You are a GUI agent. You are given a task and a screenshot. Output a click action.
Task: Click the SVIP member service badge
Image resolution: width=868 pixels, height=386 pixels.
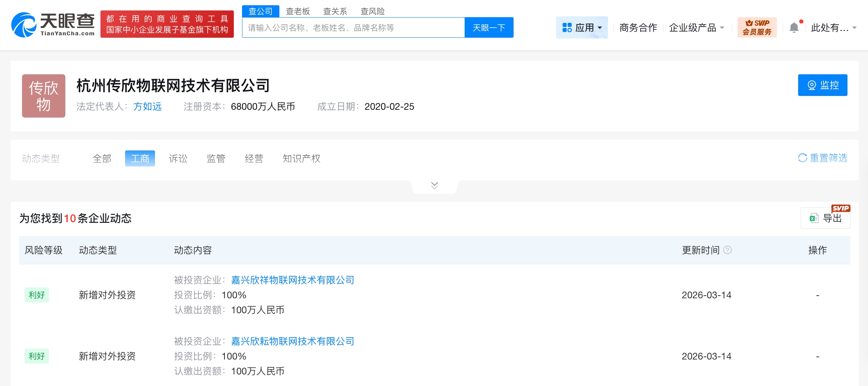point(757,28)
